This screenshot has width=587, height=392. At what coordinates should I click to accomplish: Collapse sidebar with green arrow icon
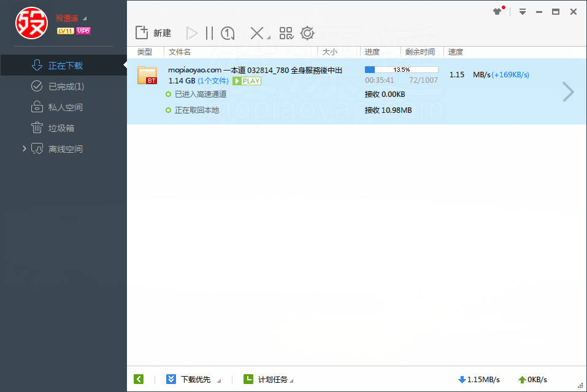[x=139, y=379]
